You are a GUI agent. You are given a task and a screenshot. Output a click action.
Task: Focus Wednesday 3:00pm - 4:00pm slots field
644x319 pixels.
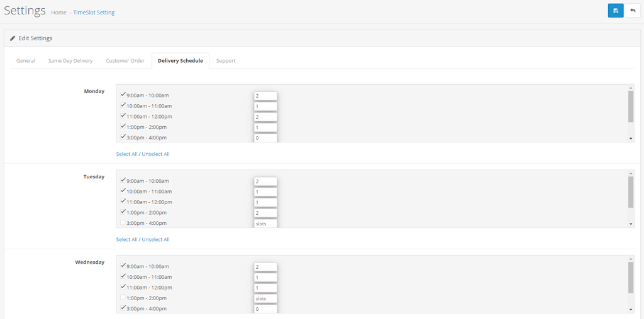point(265,309)
